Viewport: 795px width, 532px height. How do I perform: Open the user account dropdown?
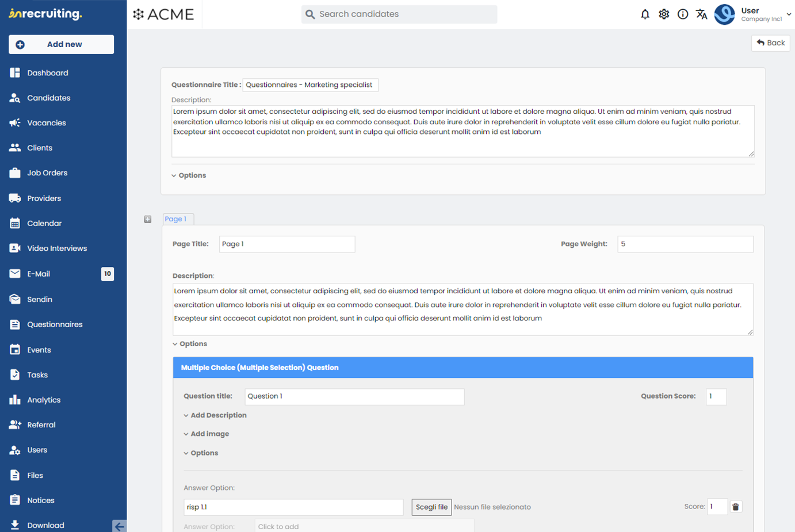pos(788,14)
